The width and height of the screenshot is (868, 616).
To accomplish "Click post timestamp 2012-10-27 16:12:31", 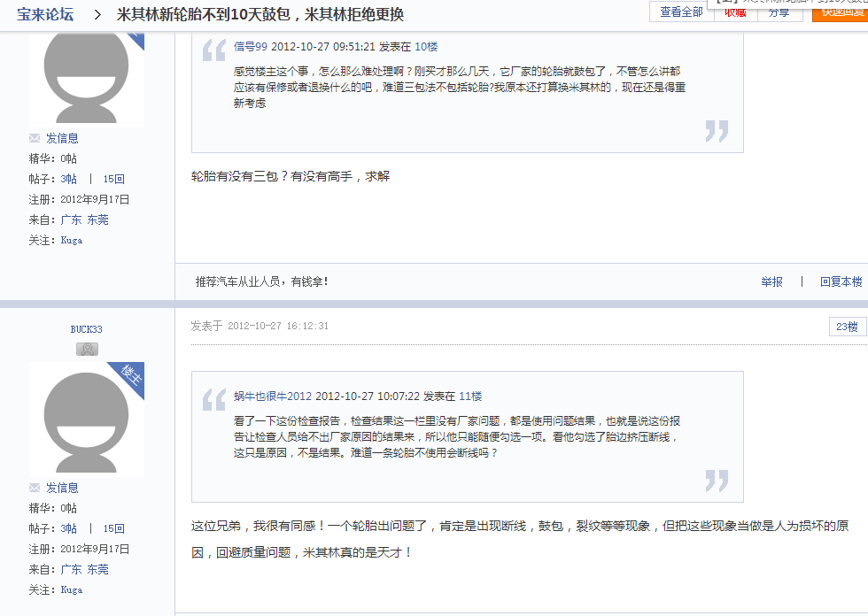I will [x=278, y=327].
